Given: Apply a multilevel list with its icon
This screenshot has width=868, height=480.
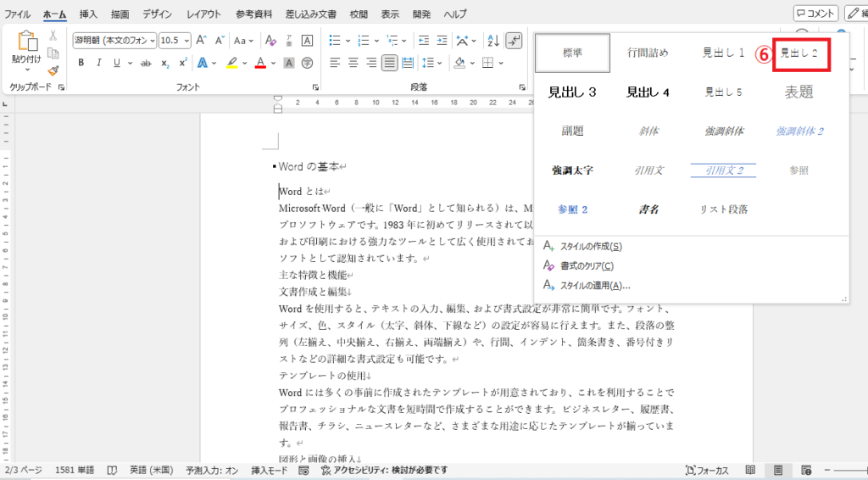Looking at the screenshot, I should click(x=392, y=41).
